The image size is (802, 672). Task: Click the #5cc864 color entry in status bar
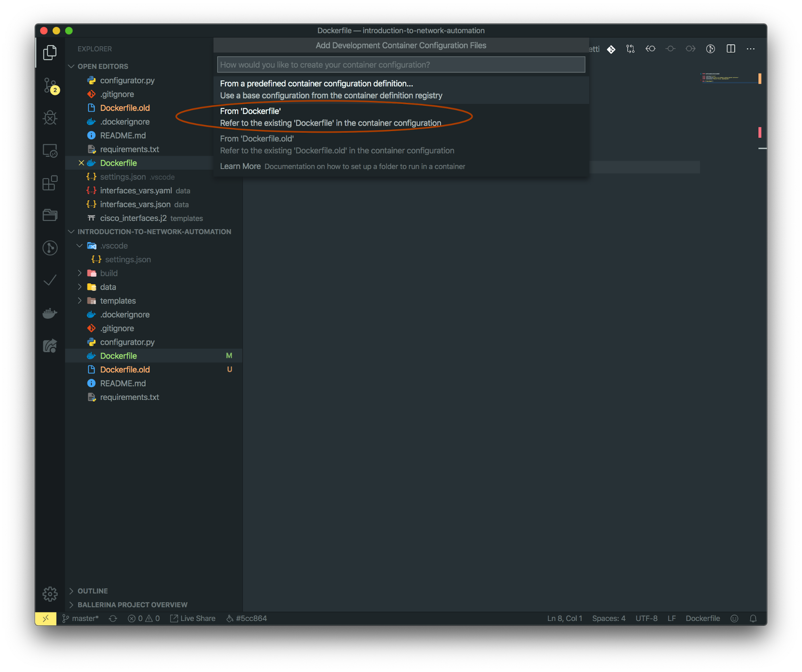[247, 618]
